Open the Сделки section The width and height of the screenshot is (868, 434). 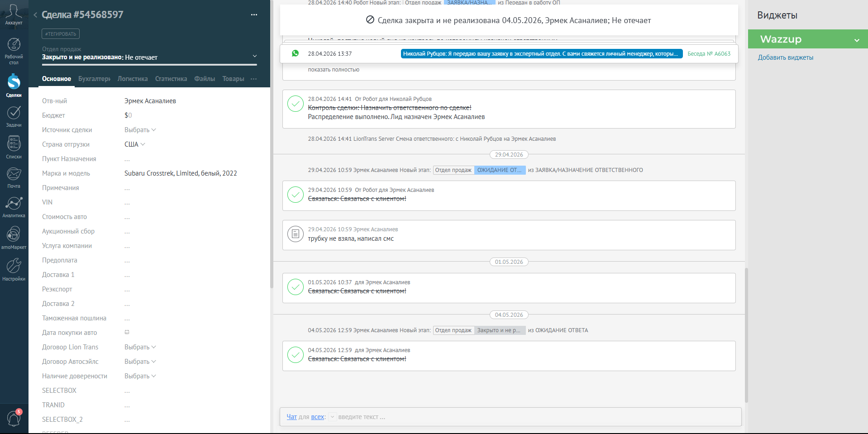[x=14, y=86]
